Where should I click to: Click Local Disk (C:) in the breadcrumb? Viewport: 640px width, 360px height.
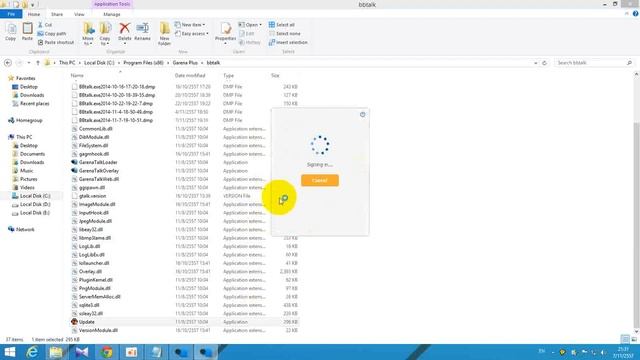[99, 63]
